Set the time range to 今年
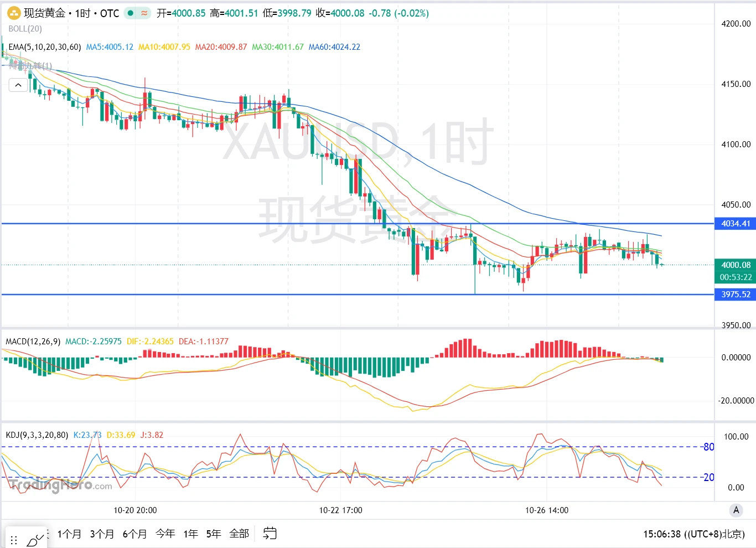This screenshot has width=756, height=548. click(165, 534)
